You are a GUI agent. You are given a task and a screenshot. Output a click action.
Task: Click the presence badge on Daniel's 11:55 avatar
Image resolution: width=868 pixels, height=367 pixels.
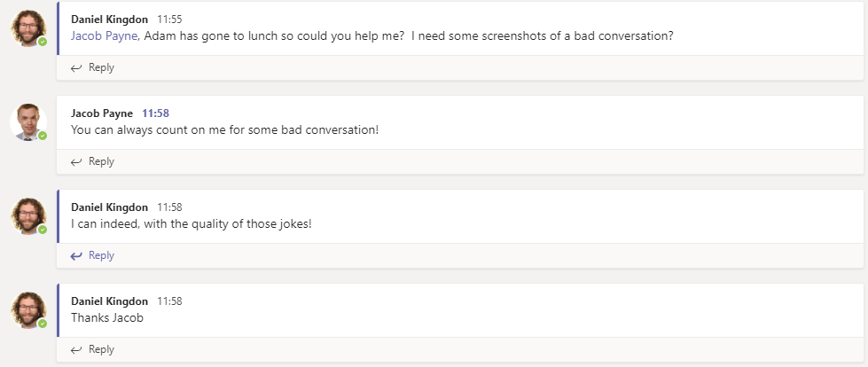coord(43,42)
